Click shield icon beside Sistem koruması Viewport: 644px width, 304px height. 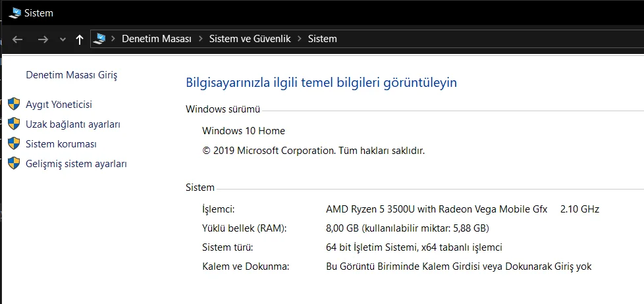pyautogui.click(x=14, y=143)
